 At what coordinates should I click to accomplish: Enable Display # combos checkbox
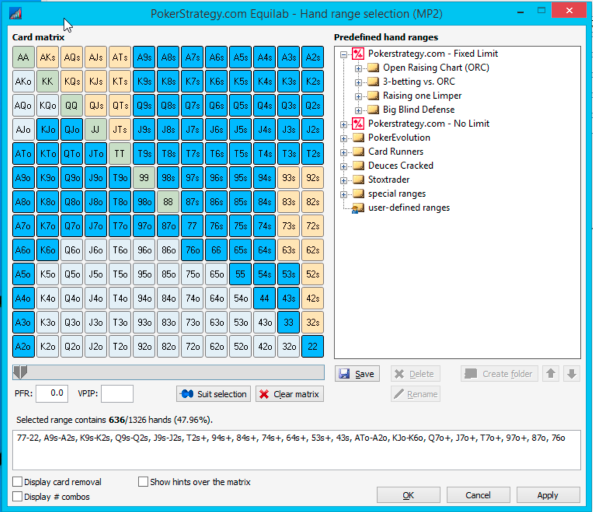coord(17,496)
